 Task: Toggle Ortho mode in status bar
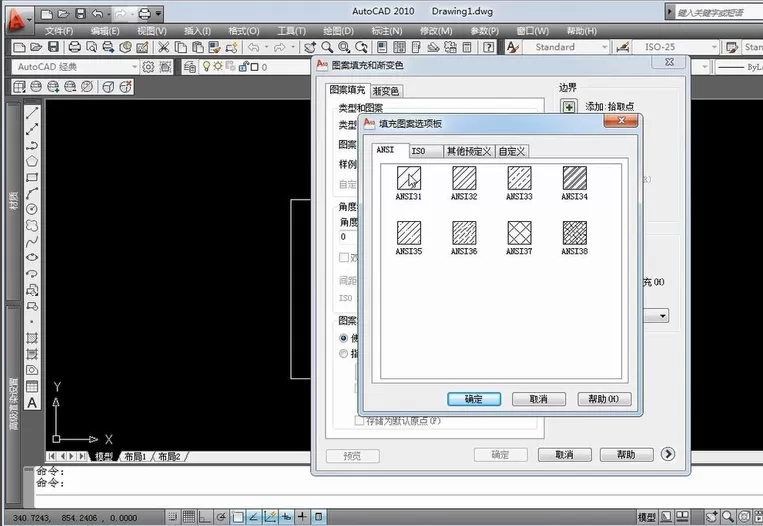205,517
